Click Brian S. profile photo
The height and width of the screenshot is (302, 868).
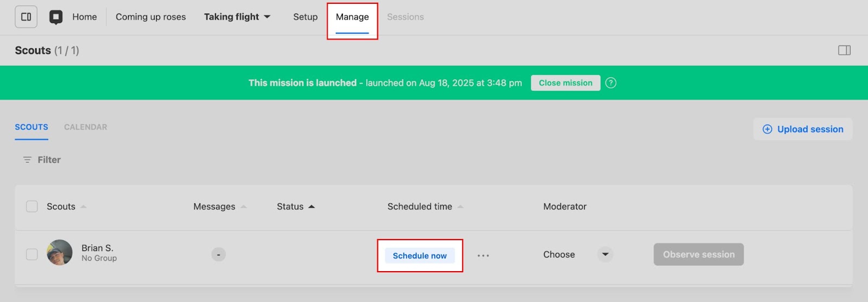click(x=60, y=253)
